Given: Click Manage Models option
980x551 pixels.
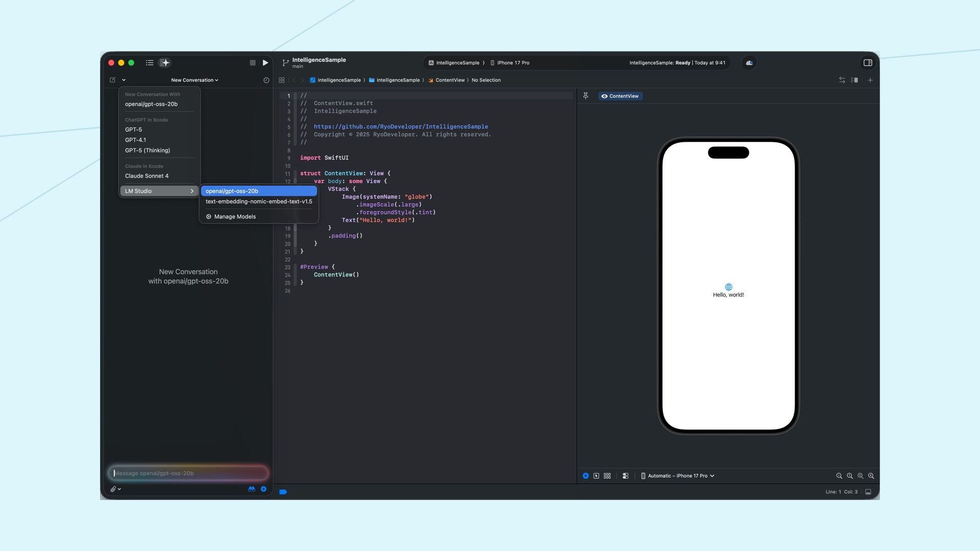Looking at the screenshot, I should [234, 217].
